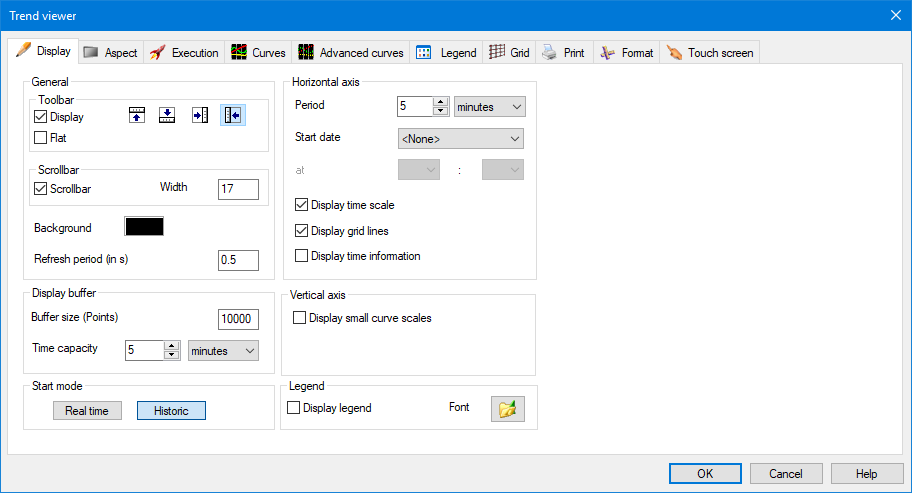Click the black Background color swatch
The width and height of the screenshot is (912, 493).
[x=144, y=227]
